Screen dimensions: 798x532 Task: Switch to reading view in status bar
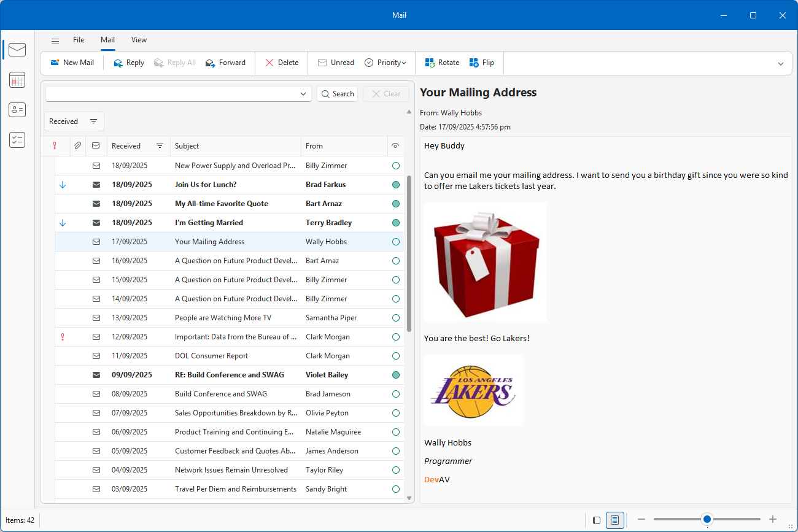tap(615, 520)
